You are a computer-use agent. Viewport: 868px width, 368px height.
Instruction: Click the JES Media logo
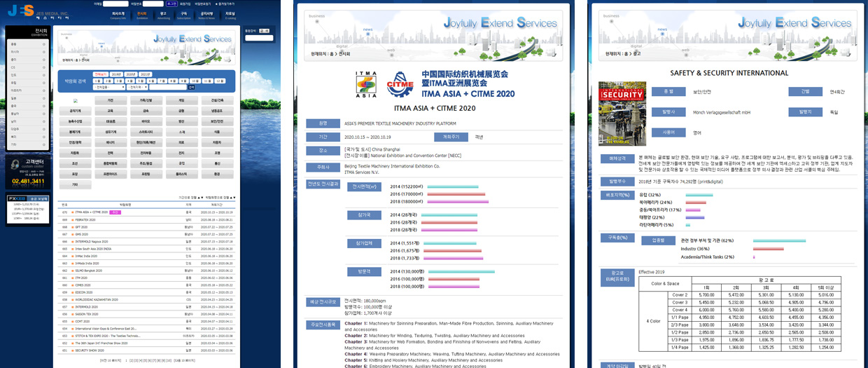click(x=38, y=11)
